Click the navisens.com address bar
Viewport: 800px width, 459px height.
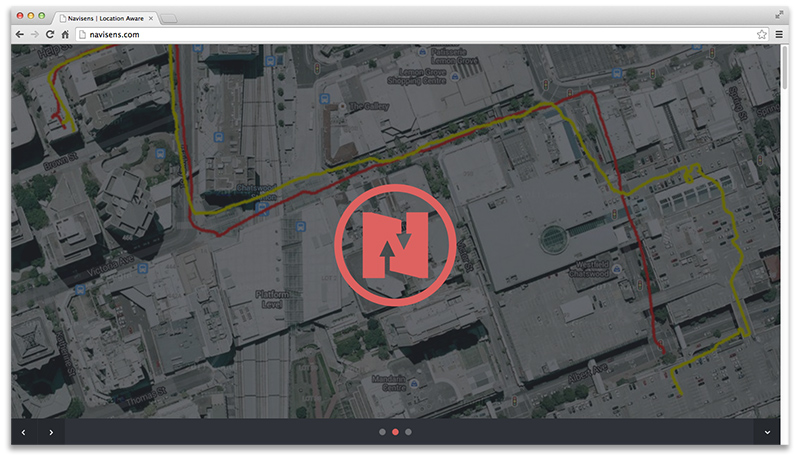click(x=423, y=34)
